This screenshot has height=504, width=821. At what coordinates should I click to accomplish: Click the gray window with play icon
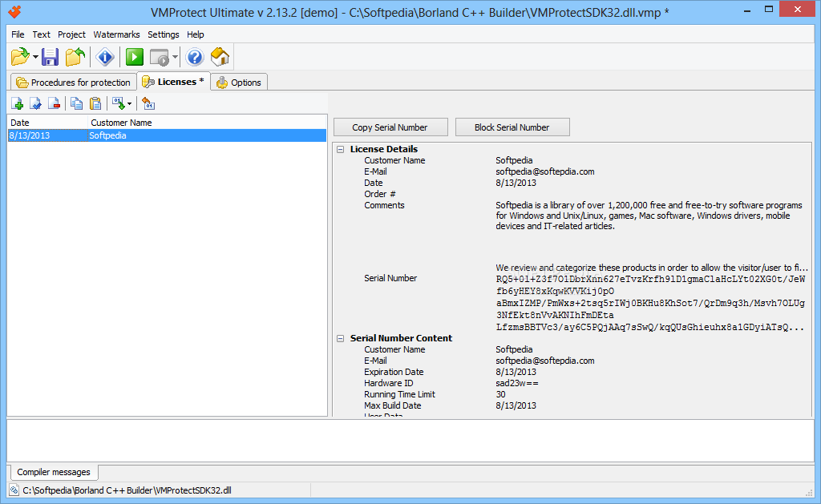click(x=160, y=57)
